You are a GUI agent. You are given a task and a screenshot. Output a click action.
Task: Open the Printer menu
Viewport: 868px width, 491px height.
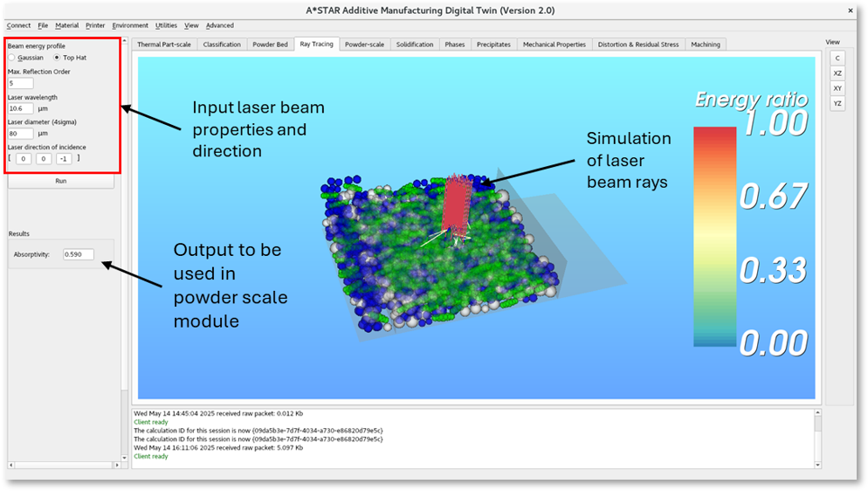[94, 25]
